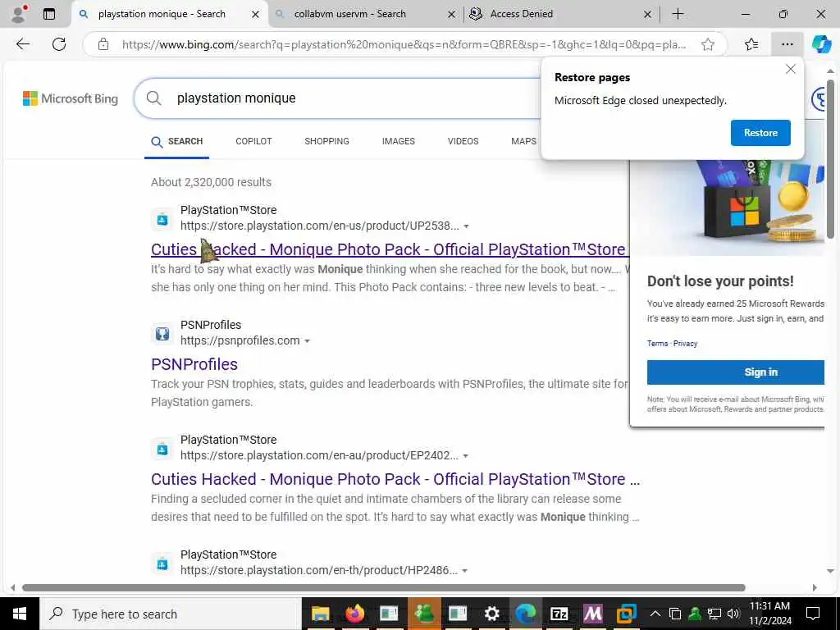This screenshot has width=840, height=630.
Task: Add page to favorites star icon
Action: pos(708,44)
